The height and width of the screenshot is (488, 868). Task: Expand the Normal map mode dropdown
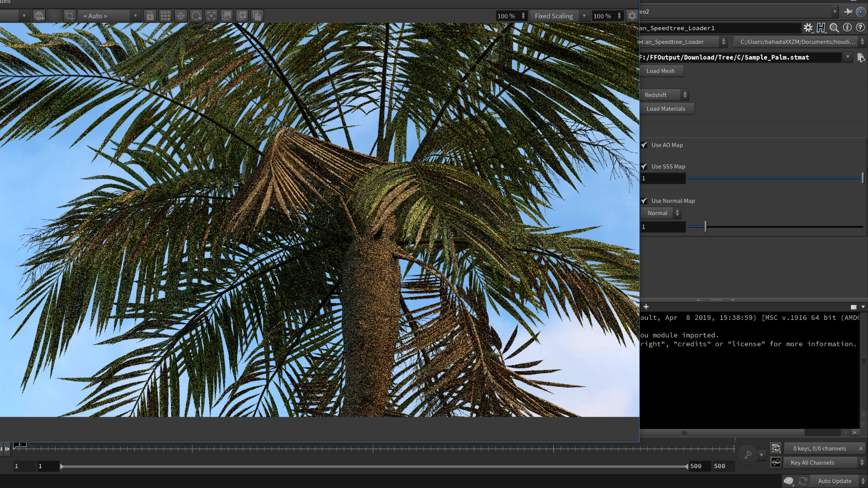[660, 213]
